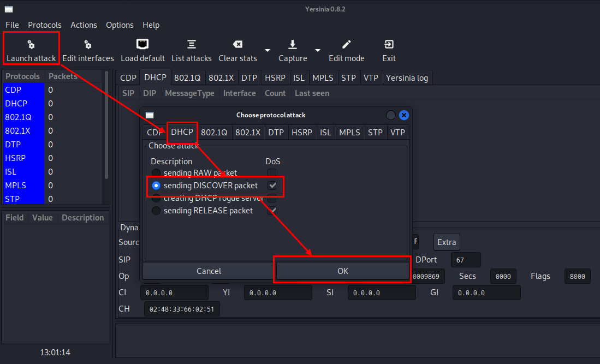Select the sending RELEASE packet radio button

point(156,211)
